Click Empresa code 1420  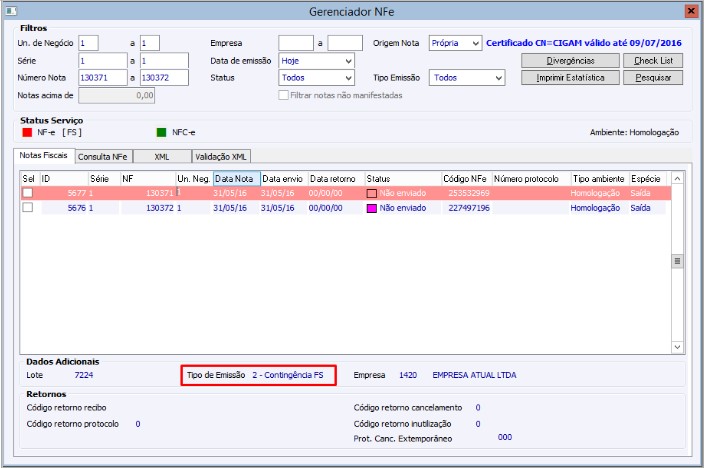pos(408,375)
